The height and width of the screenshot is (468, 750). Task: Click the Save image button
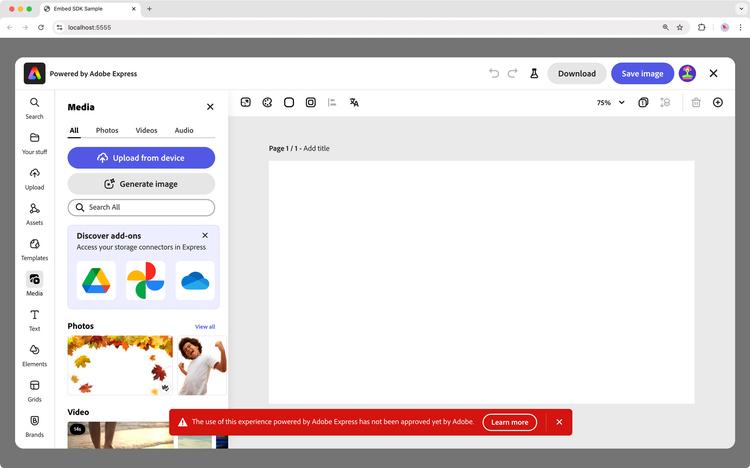pyautogui.click(x=642, y=73)
